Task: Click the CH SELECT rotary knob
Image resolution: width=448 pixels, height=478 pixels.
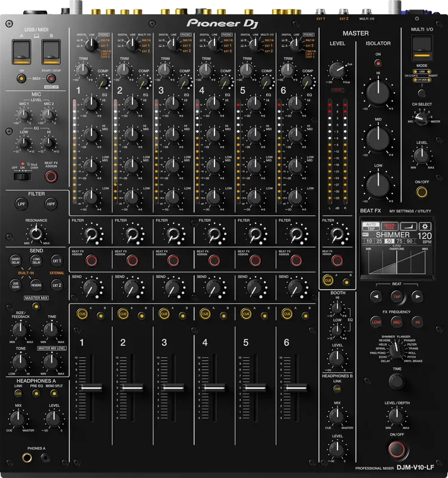Action: click(x=422, y=119)
